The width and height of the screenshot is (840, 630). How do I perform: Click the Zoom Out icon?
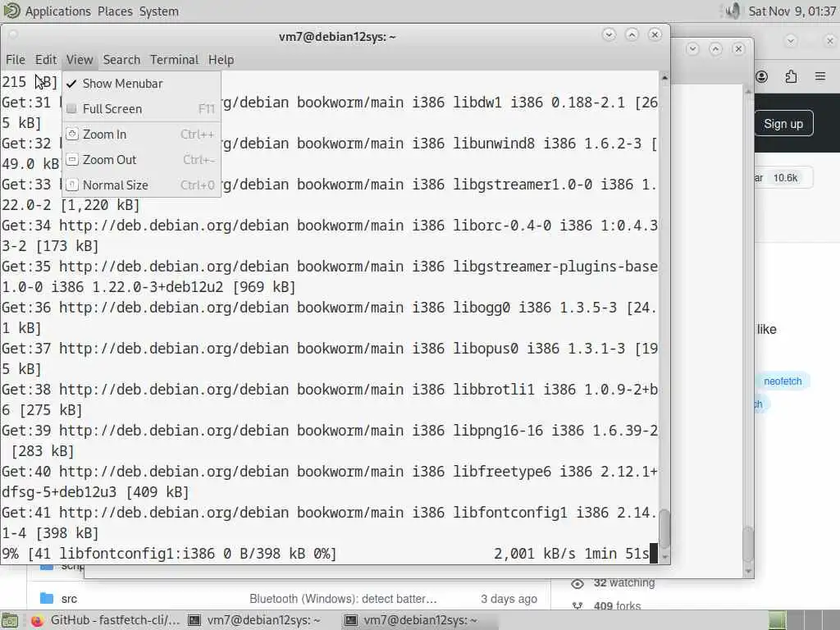coord(72,159)
